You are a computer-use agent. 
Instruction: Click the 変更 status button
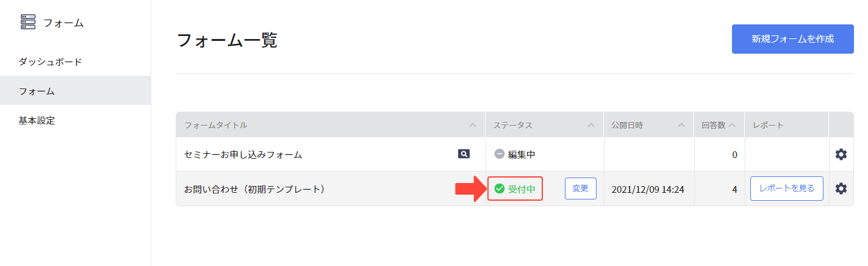click(x=581, y=189)
